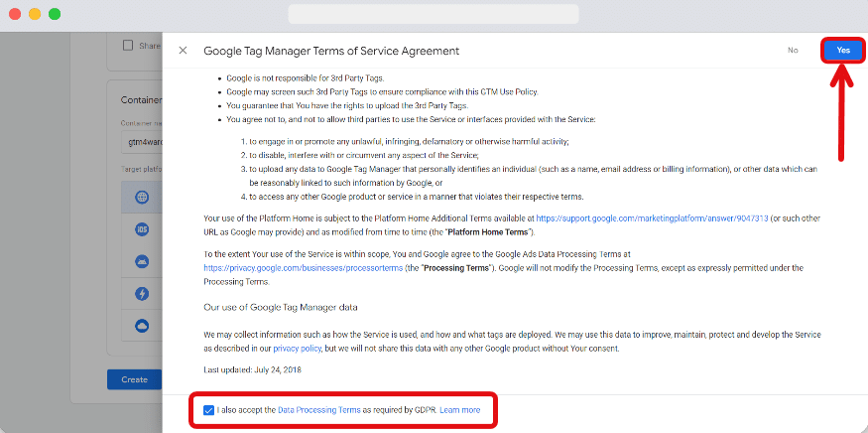Click the Container name input field
Viewport: 868px width, 433px height.
(142, 142)
